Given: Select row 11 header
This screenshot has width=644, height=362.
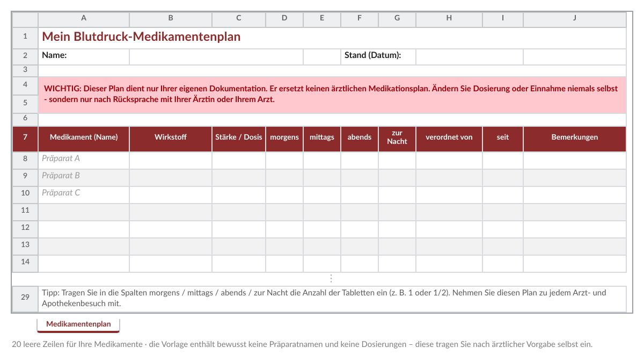Looking at the screenshot, I should [x=25, y=211].
